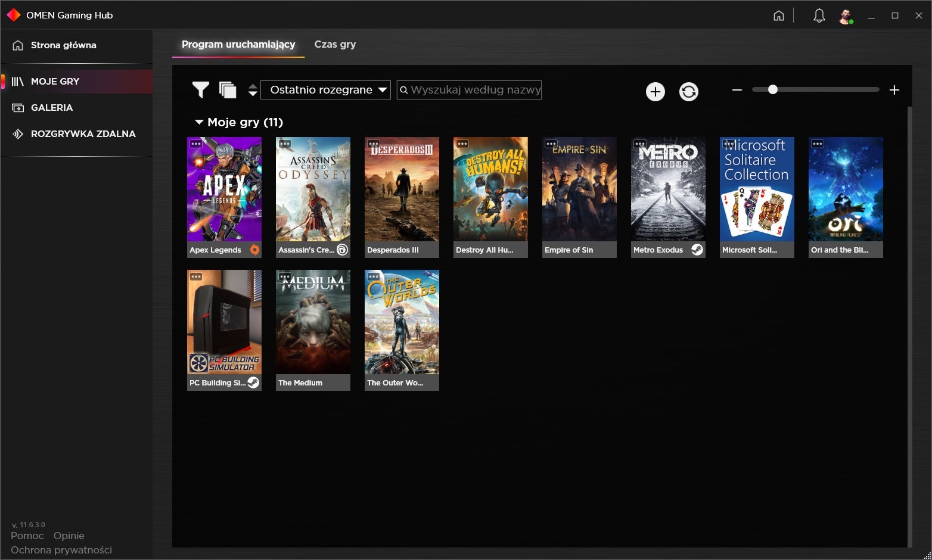Click the OMEN logo icon
The image size is (932, 560).
[13, 15]
